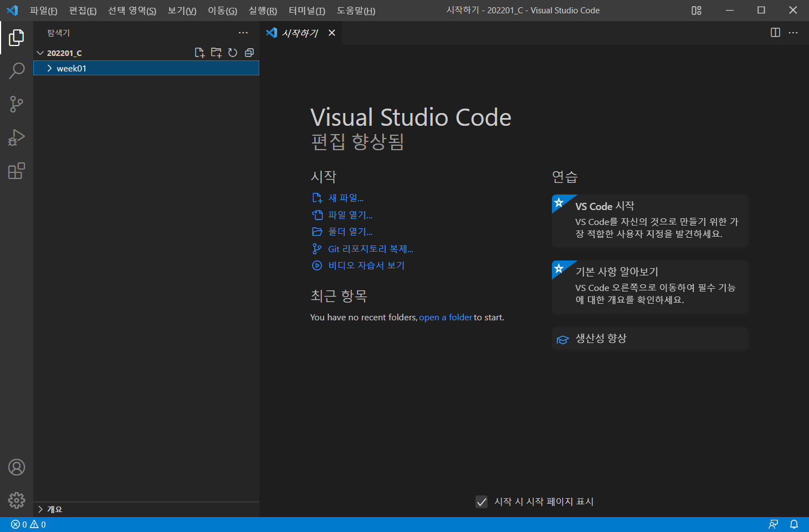
Task: Click the VS Code logo in title bar
Action: (x=12, y=11)
